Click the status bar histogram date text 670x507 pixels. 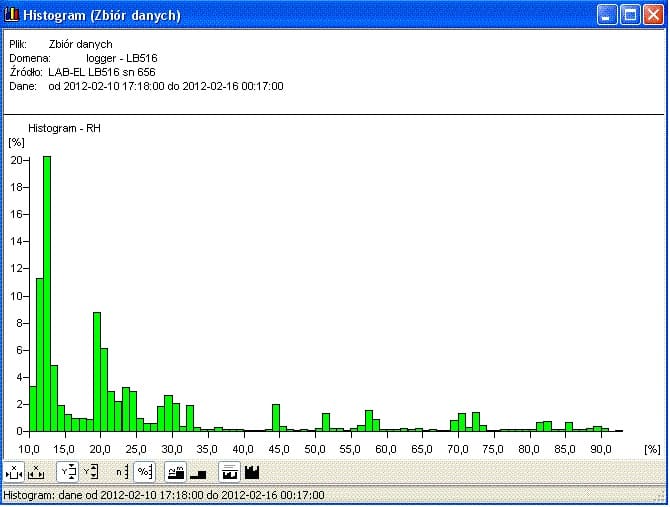[x=164, y=495]
